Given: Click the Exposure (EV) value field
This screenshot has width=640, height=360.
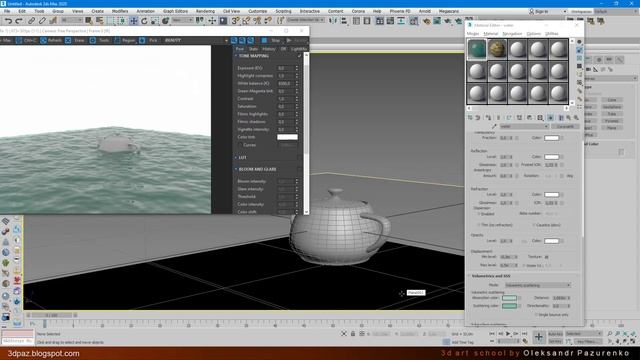Looking at the screenshot, I should (x=285, y=68).
